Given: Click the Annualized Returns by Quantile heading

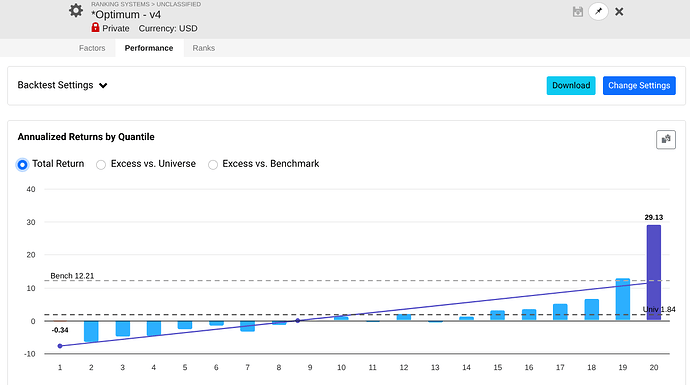Looking at the screenshot, I should click(86, 137).
